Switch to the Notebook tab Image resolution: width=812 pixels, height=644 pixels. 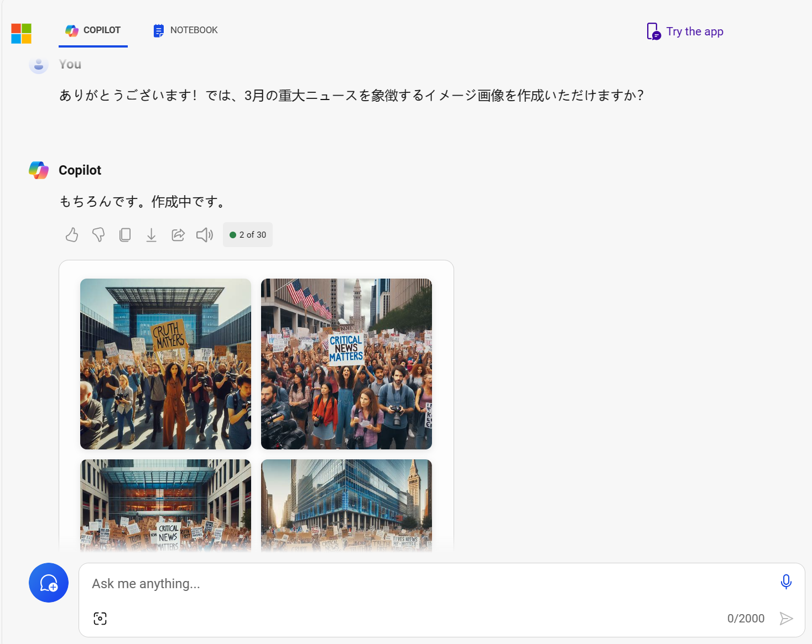(x=185, y=30)
